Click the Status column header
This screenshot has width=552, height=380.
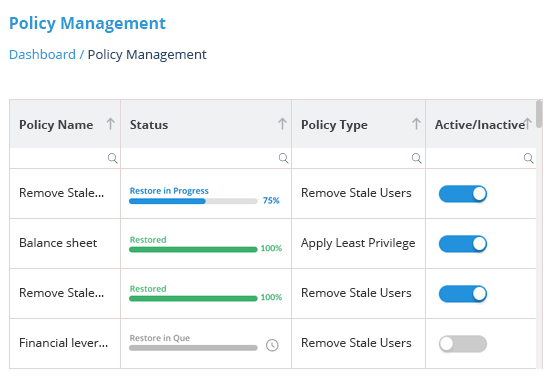tap(206, 124)
